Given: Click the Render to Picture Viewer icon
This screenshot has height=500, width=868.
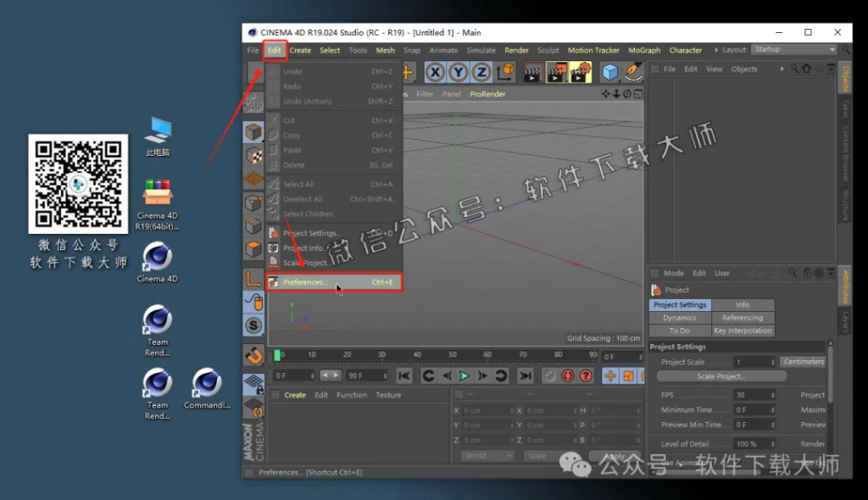Looking at the screenshot, I should (x=556, y=71).
